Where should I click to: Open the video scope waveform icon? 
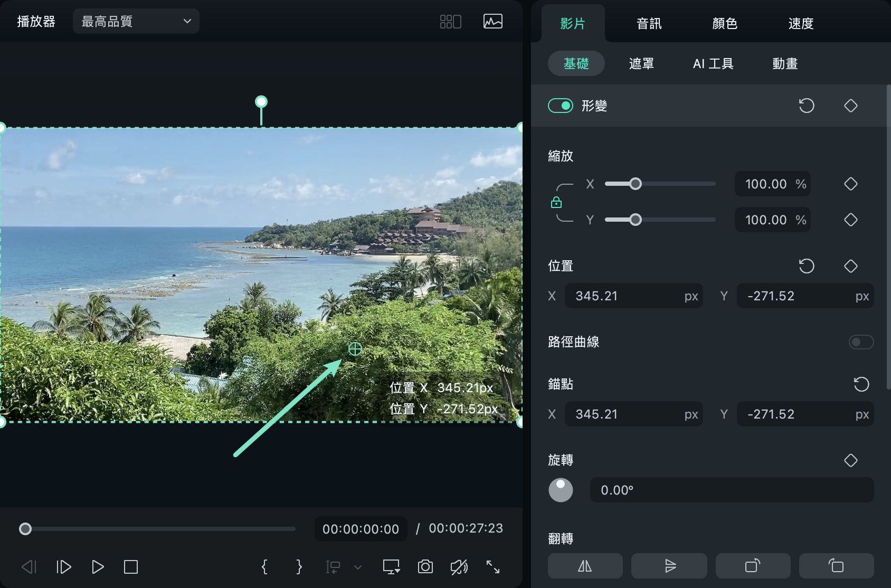point(492,22)
